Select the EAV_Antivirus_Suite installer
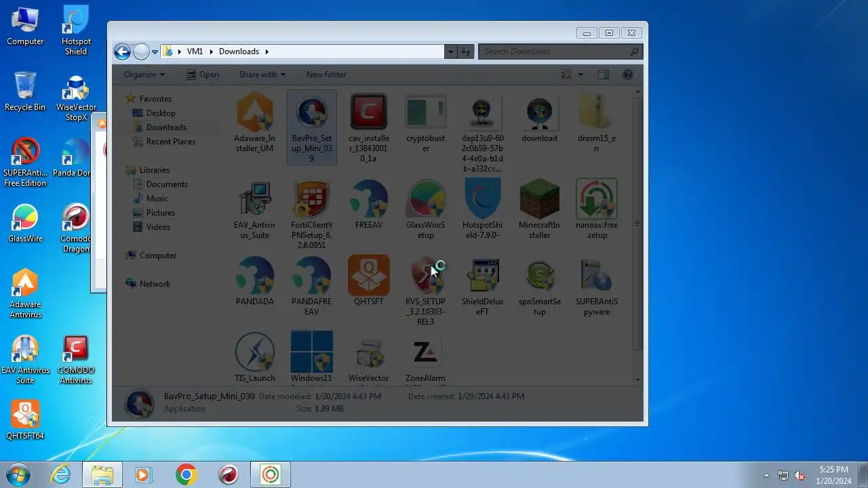Screen dimensions: 868x488 [254, 211]
